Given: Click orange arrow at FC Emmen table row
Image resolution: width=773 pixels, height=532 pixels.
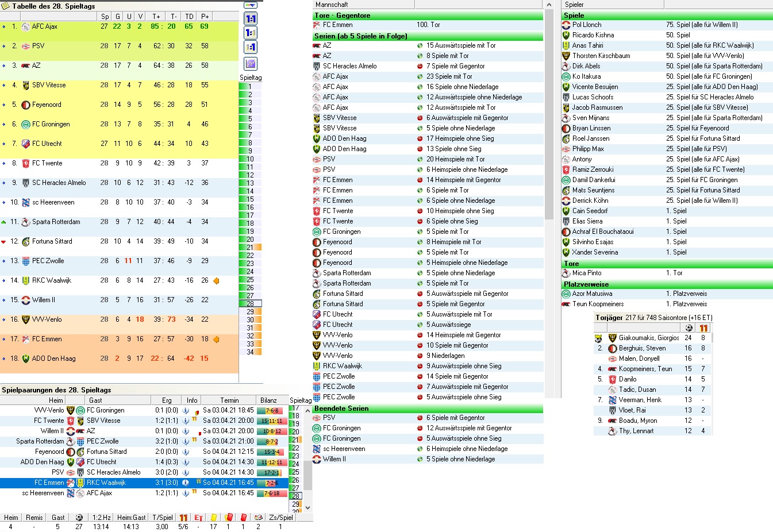Looking at the screenshot, I should (x=216, y=339).
